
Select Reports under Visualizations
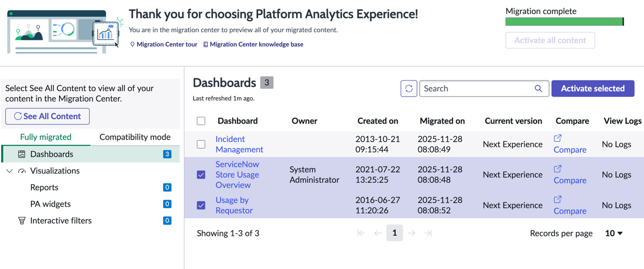(44, 187)
